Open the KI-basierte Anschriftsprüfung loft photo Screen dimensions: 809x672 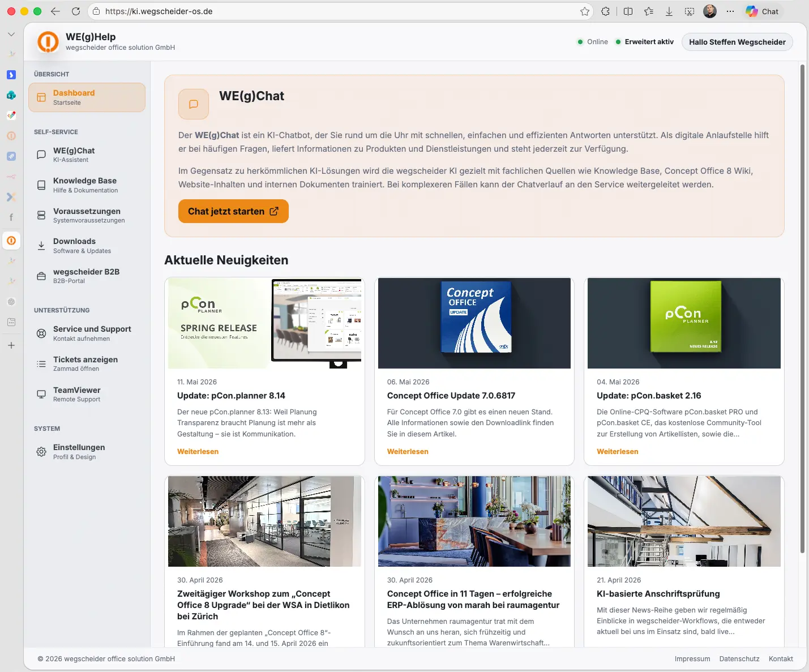coord(684,521)
